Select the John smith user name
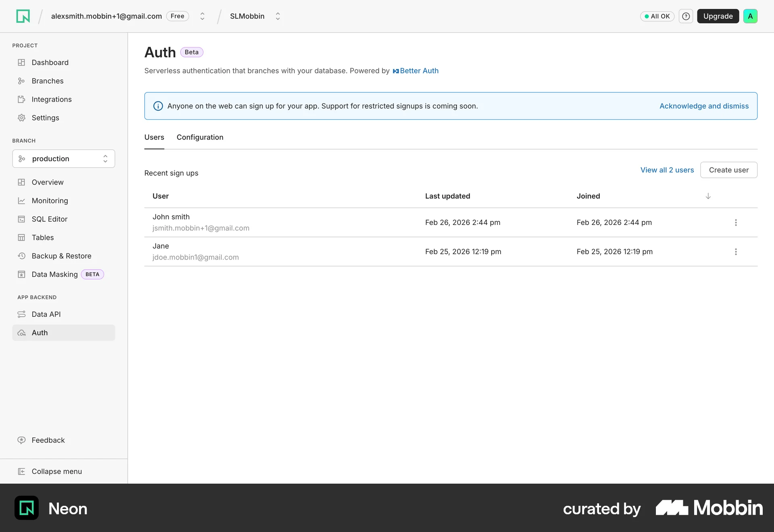 coord(171,217)
